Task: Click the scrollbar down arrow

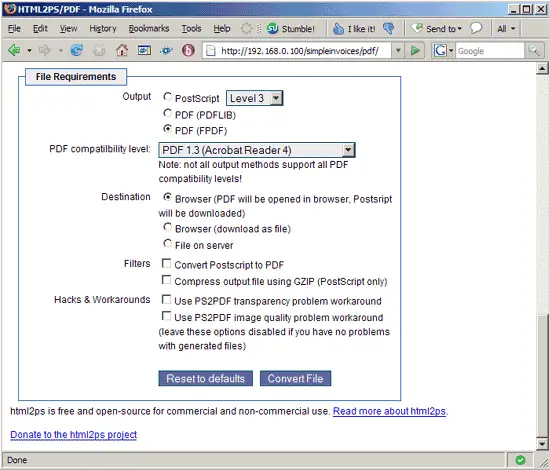Action: pos(542,443)
